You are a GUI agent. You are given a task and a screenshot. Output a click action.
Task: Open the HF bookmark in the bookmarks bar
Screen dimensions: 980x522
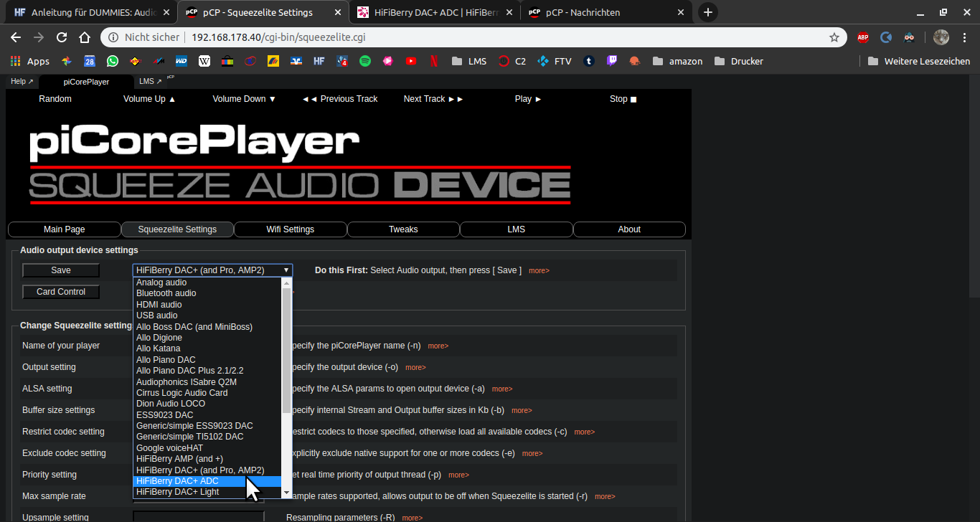[319, 61]
